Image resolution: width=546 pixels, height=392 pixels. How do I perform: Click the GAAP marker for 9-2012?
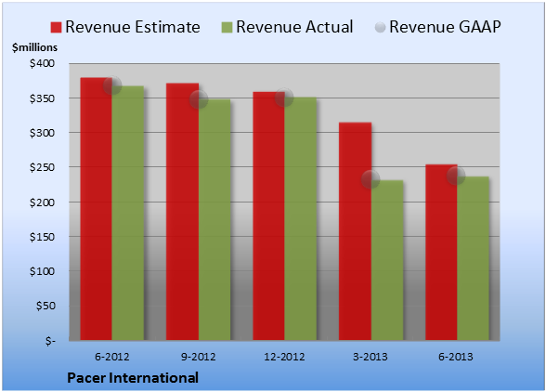[199, 99]
